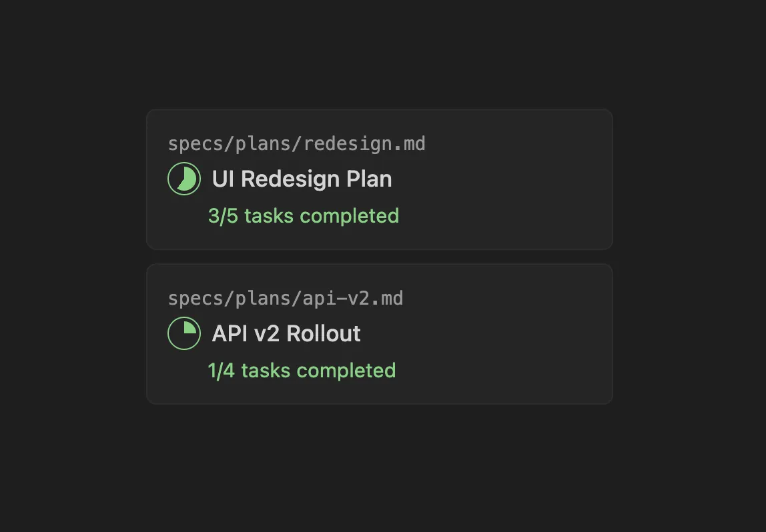Click the UI Redesign Plan title
The image size is (766, 532).
coord(302,179)
